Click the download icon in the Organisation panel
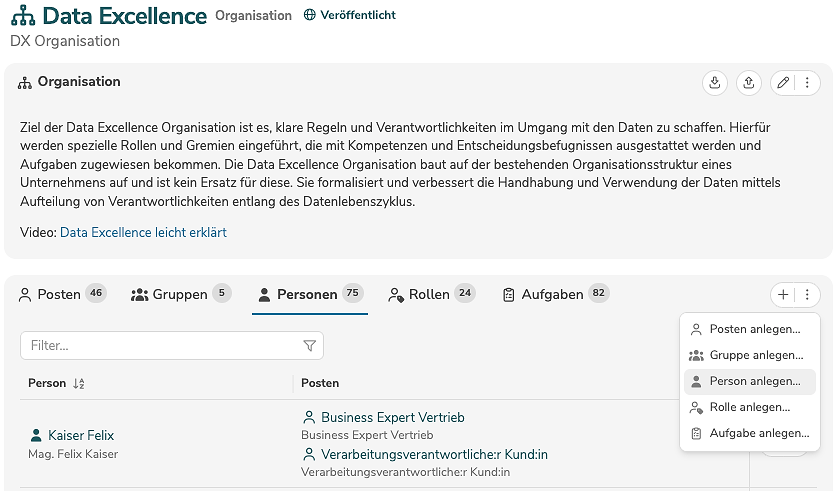 pyautogui.click(x=715, y=83)
